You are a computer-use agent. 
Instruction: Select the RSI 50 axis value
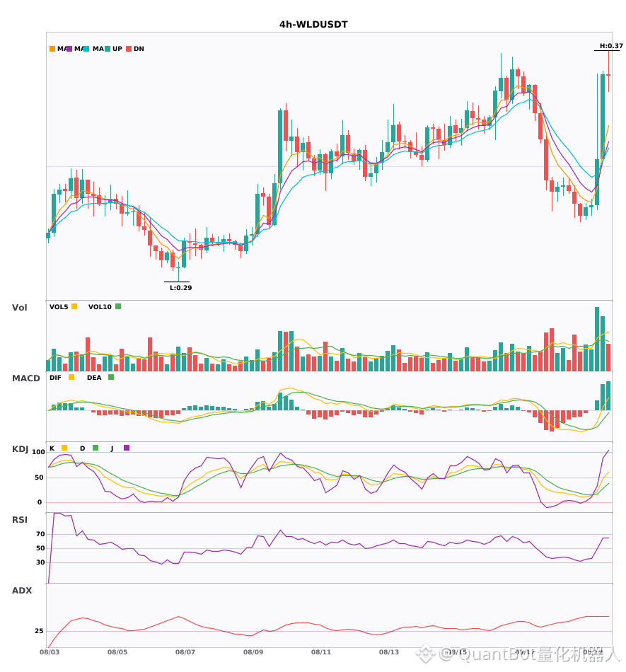(41, 548)
